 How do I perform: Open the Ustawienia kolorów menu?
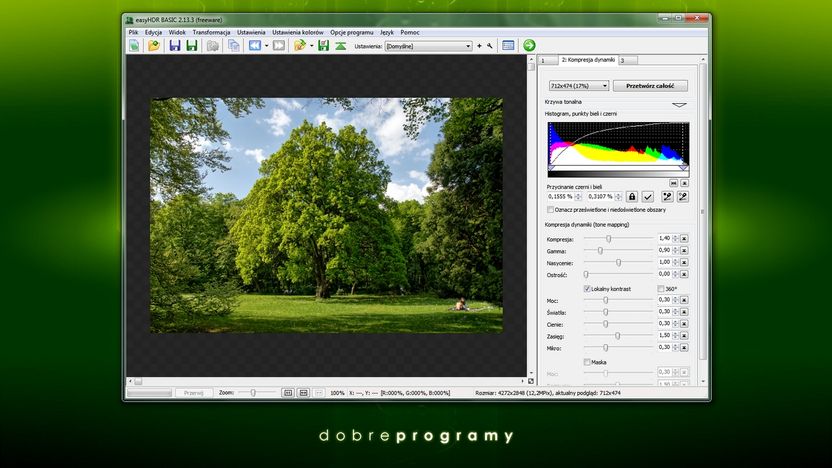(298, 32)
